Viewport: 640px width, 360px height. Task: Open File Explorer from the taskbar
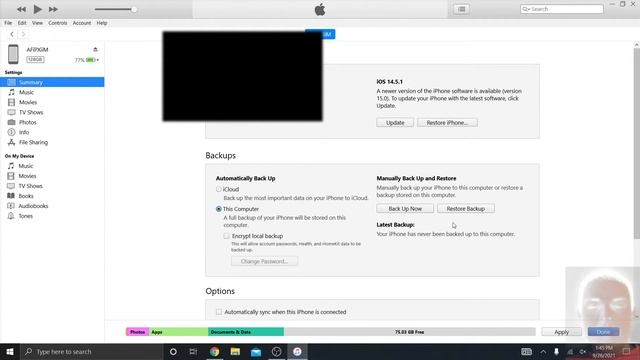(235, 351)
